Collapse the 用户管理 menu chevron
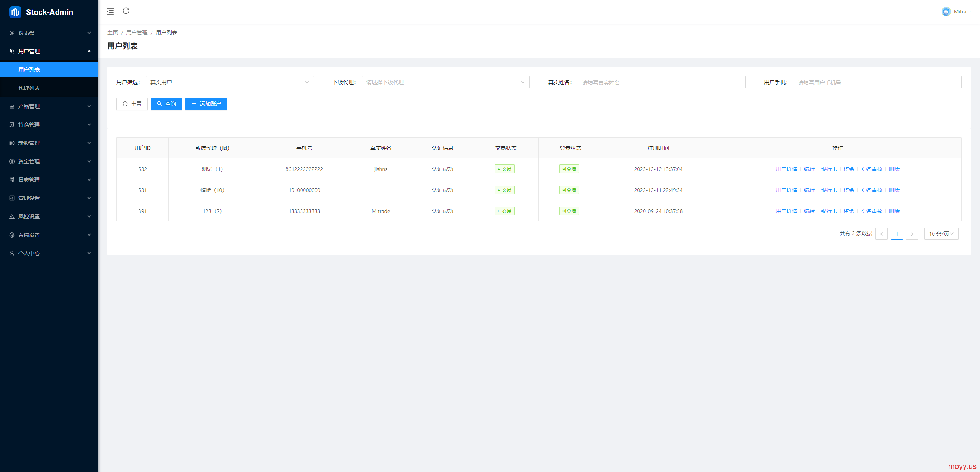 pos(89,51)
